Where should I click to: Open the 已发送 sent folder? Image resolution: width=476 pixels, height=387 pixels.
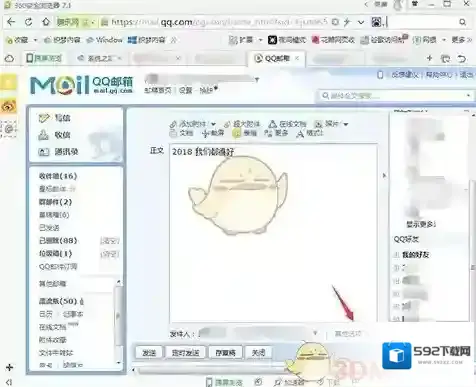tap(49, 228)
